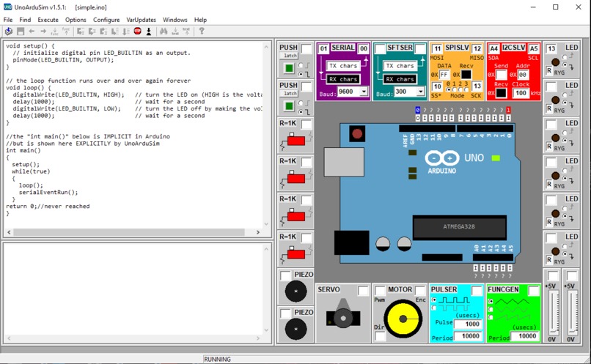Click the Run To toolbar icon
Image resolution: width=591 pixels, height=364 pixels.
click(x=115, y=31)
